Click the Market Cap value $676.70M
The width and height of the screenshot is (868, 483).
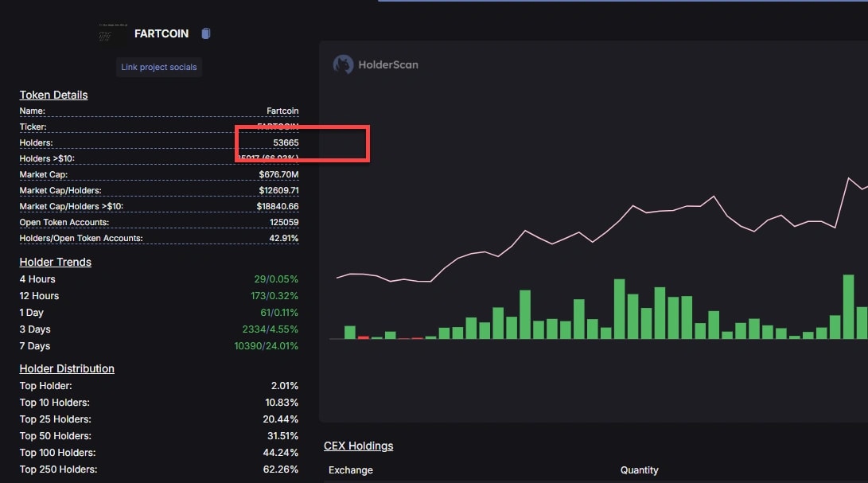[x=278, y=174]
